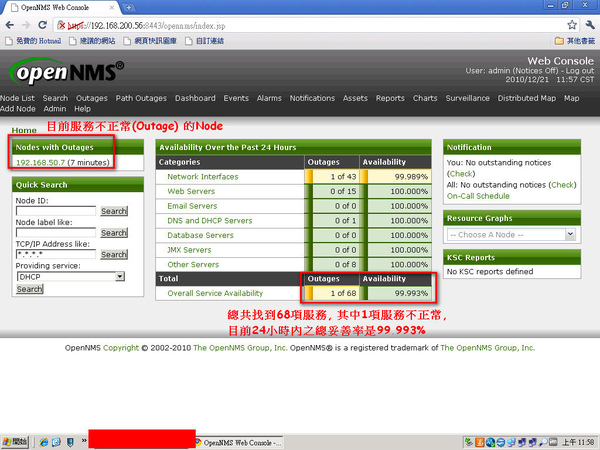This screenshot has height=450, width=600.
Task: Open Add Node page
Action: click(x=18, y=109)
